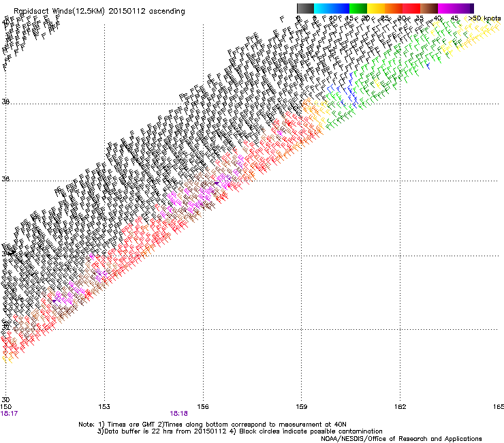Click longitude label '156' on bottom axis
This screenshot has width=504, height=443.
(203, 407)
